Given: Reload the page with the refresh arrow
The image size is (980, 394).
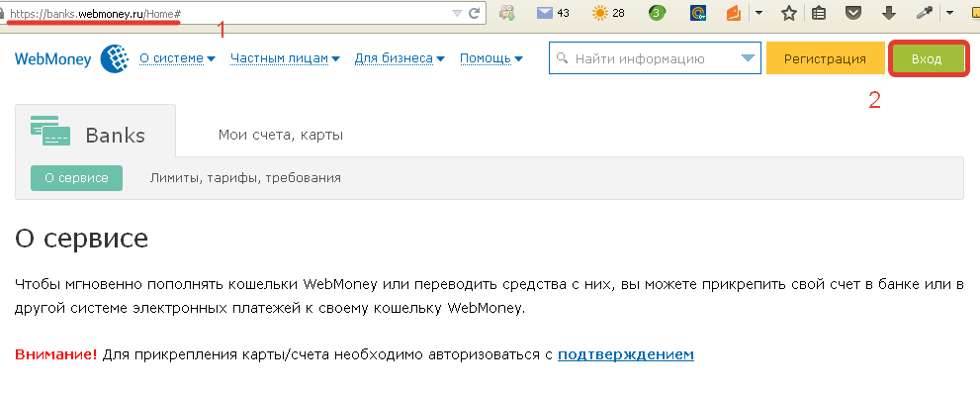Looking at the screenshot, I should tap(475, 13).
